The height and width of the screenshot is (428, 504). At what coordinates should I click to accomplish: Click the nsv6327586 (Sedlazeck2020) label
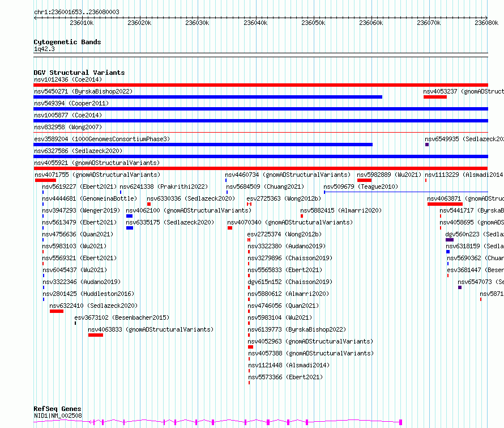pyautogui.click(x=78, y=151)
